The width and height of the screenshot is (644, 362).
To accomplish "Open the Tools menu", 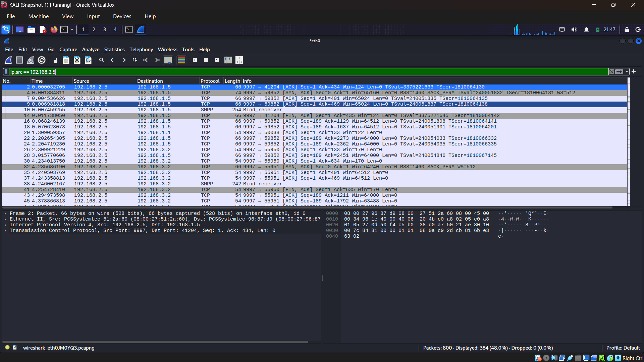I will tap(188, 50).
